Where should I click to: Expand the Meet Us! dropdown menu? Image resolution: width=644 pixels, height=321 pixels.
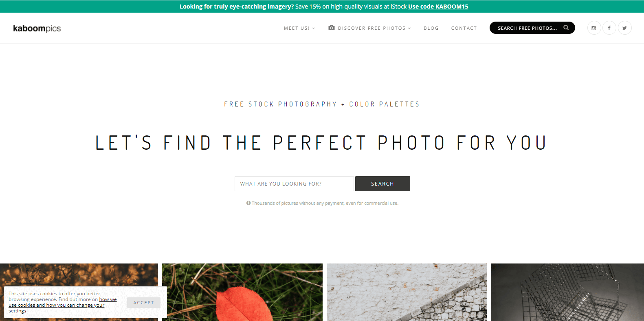[299, 28]
